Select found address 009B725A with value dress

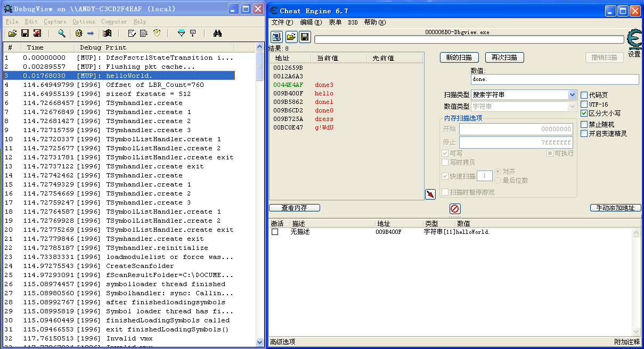pos(347,119)
